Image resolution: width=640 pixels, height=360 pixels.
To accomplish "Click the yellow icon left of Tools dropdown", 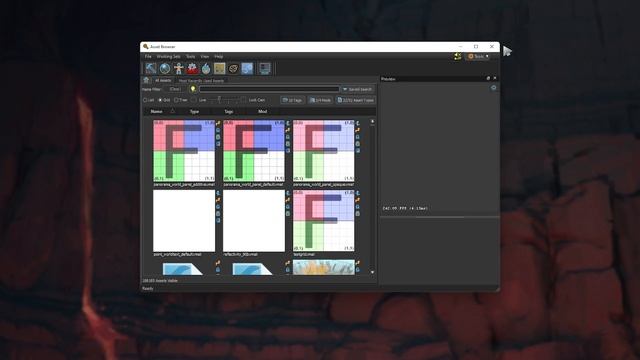I will point(458,56).
